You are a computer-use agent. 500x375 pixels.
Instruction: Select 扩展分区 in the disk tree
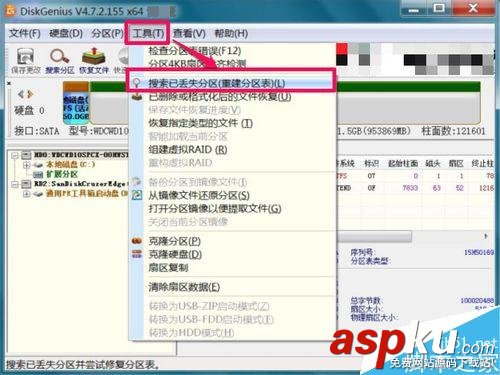point(62,174)
